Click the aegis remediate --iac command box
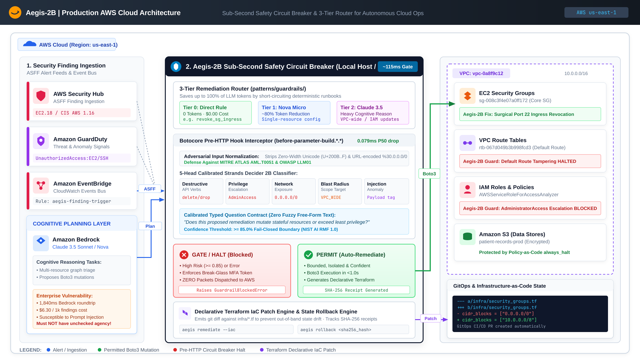This screenshot has width=640, height=364. click(x=236, y=330)
